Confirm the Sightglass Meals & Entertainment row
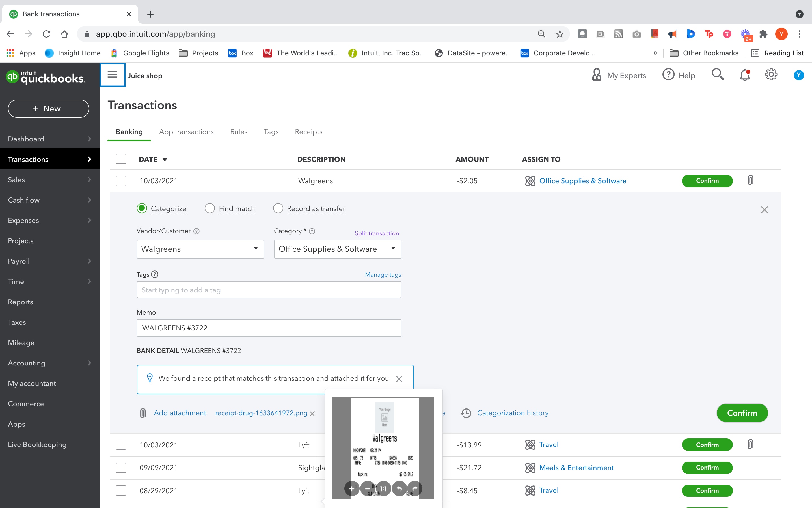Screen dimensions: 812x508 click(707, 467)
